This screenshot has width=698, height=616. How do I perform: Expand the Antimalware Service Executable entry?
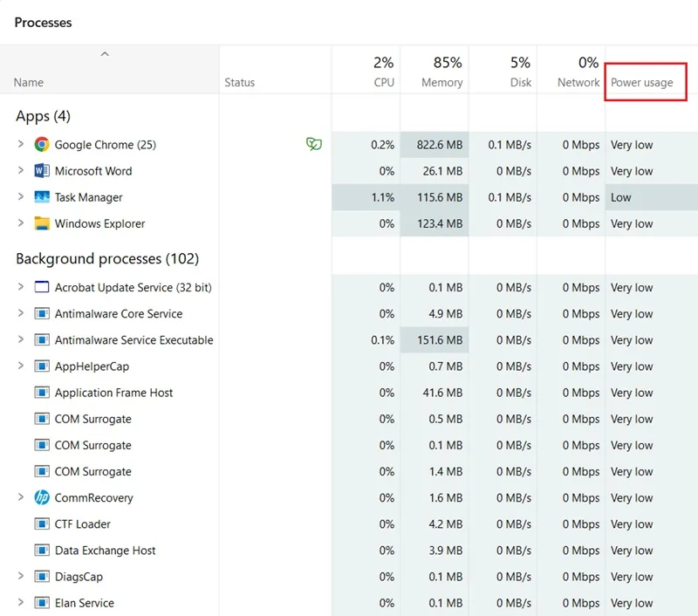click(20, 339)
